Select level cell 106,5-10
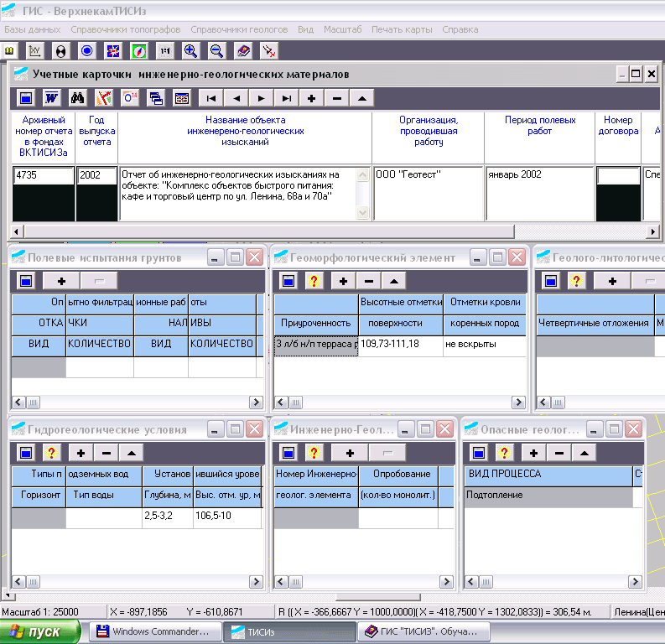Viewport: 665px width, 644px height. [228, 517]
